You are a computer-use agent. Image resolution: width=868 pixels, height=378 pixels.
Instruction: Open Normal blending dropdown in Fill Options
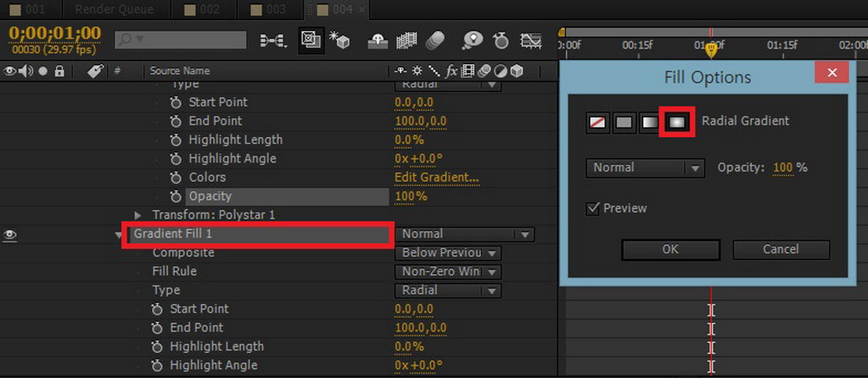click(645, 168)
